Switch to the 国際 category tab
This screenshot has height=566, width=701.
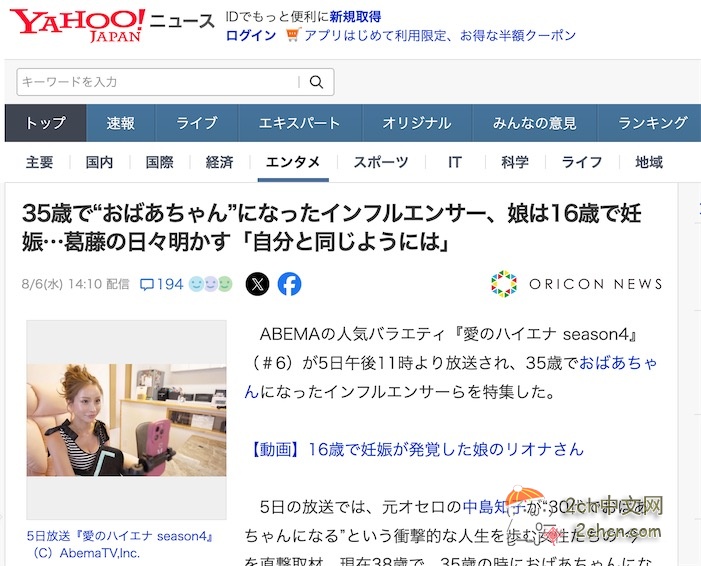pyautogui.click(x=160, y=162)
